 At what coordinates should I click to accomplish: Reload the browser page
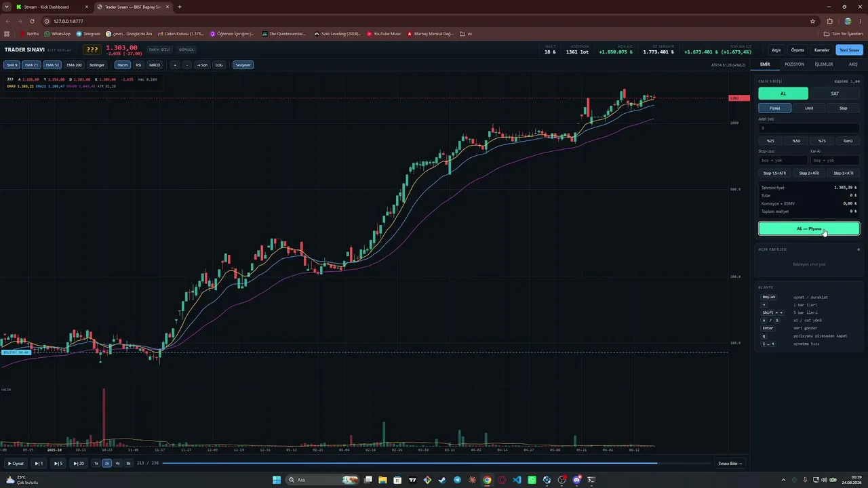click(32, 21)
